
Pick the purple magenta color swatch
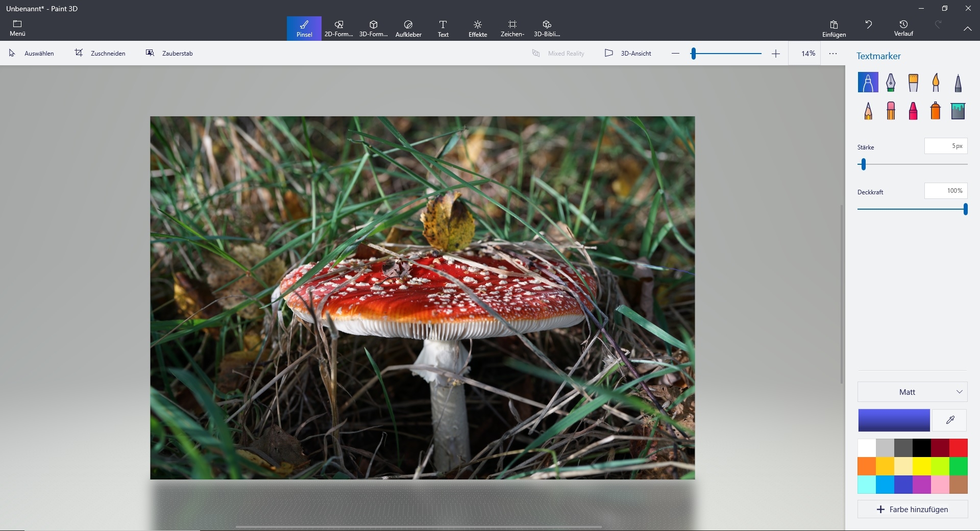coord(922,485)
